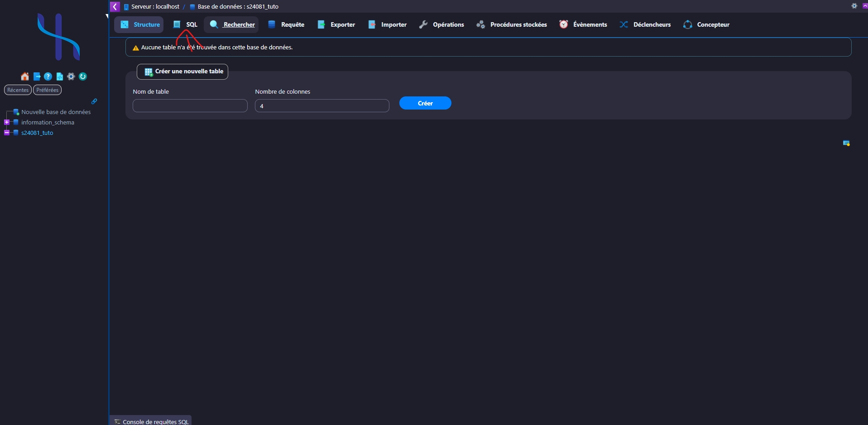Expand the information_schema database node
868x425 pixels.
coord(7,122)
